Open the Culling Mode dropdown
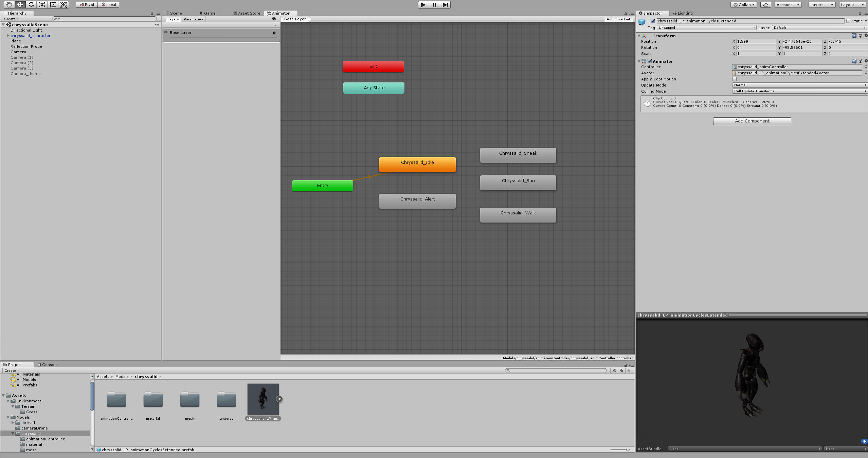This screenshot has width=868, height=458. click(x=799, y=91)
